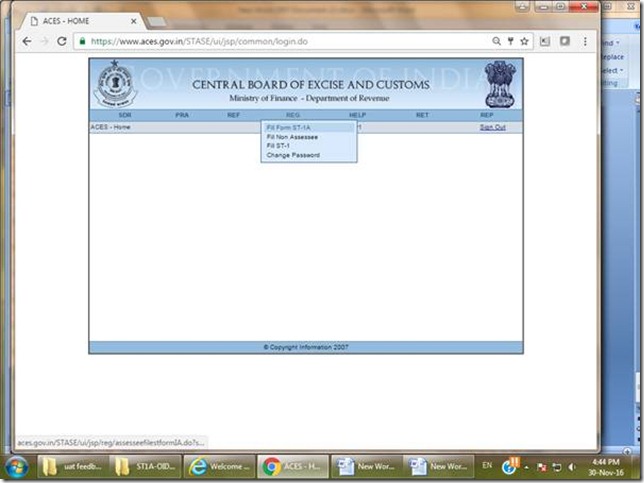Switch to first New Wor... document
Image resolution: width=644 pixels, height=483 pixels.
tap(366, 467)
